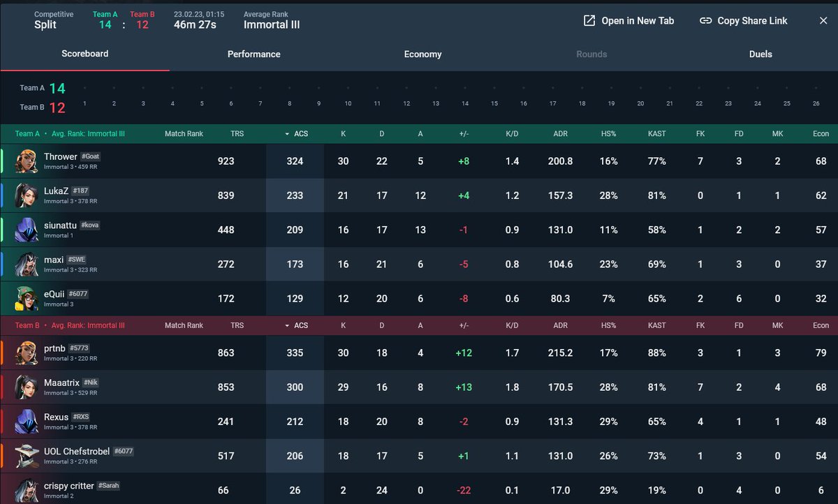Click Team B Avg. Rank header label

(x=88, y=325)
